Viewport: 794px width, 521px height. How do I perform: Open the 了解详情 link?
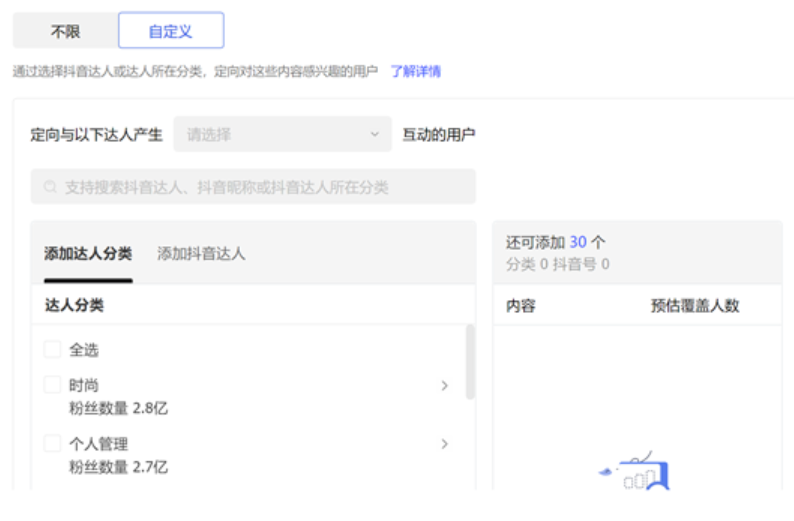tap(415, 71)
